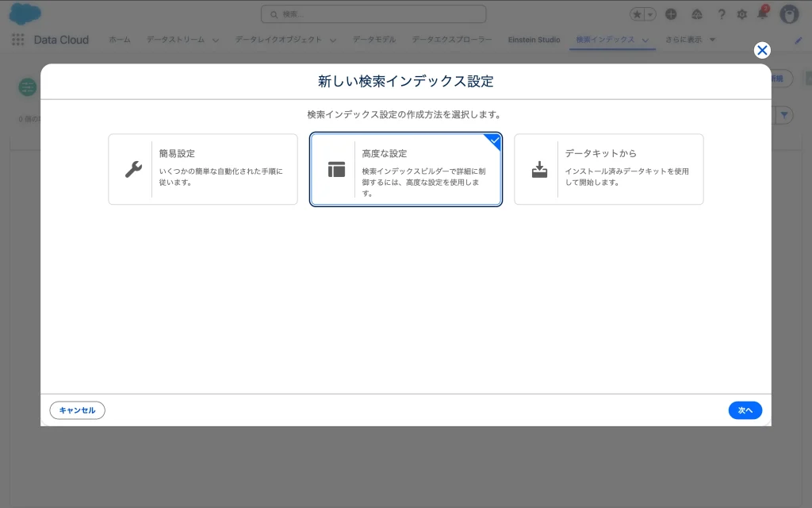This screenshot has height=508, width=812.
Task: Select the 高度な設定 option card
Action: click(405, 169)
